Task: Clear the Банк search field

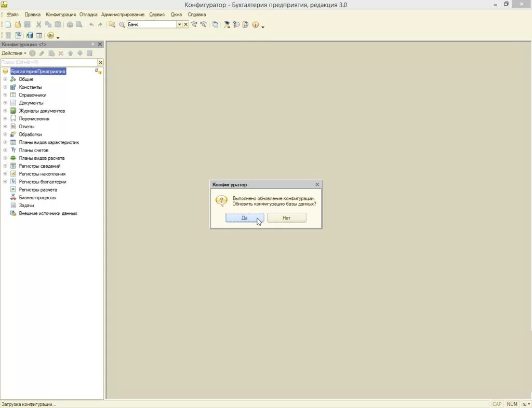Action: tap(185, 24)
